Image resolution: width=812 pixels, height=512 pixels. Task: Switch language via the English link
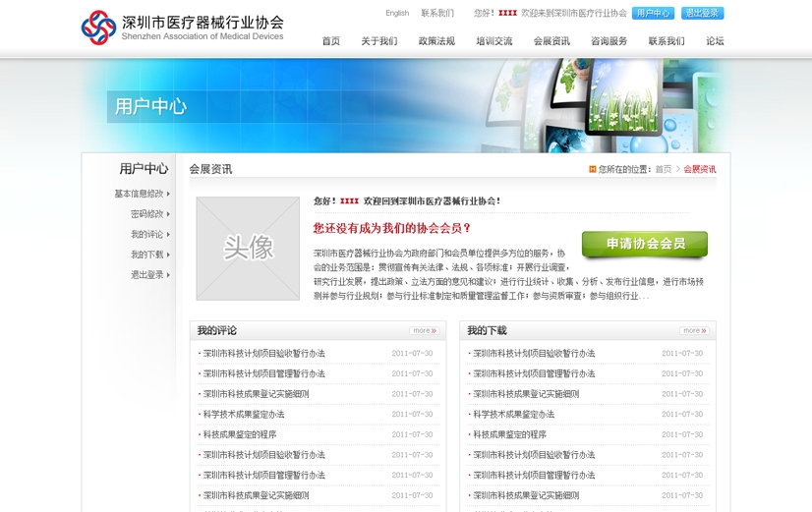[397, 14]
